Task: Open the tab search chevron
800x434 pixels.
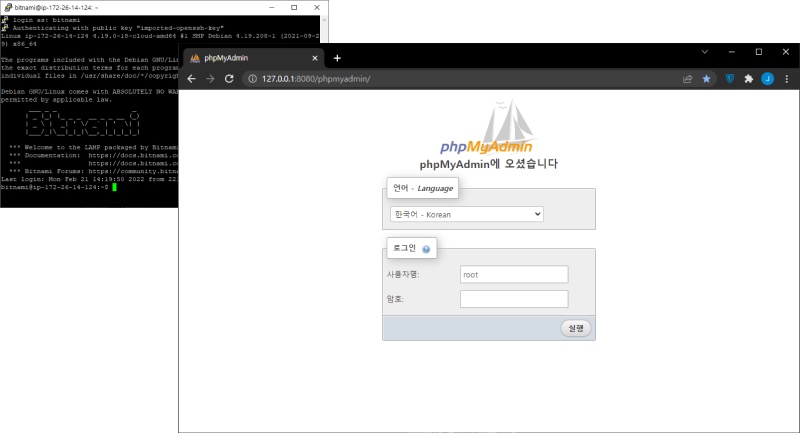Action: click(705, 51)
